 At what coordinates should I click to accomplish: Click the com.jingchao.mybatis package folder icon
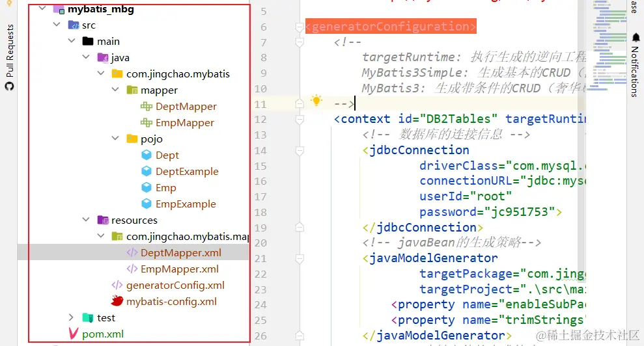tap(117, 74)
